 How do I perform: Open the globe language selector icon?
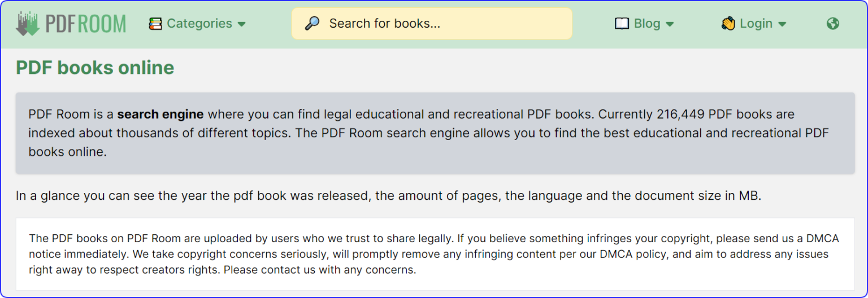(x=832, y=24)
